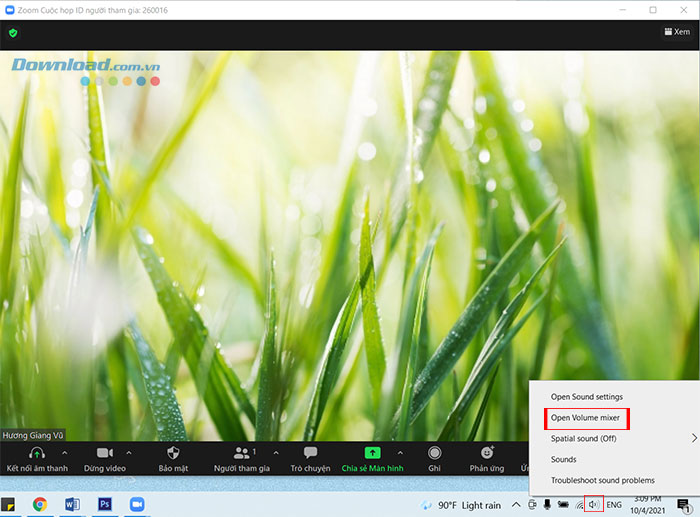Start recording with the Ghi button

click(x=434, y=454)
